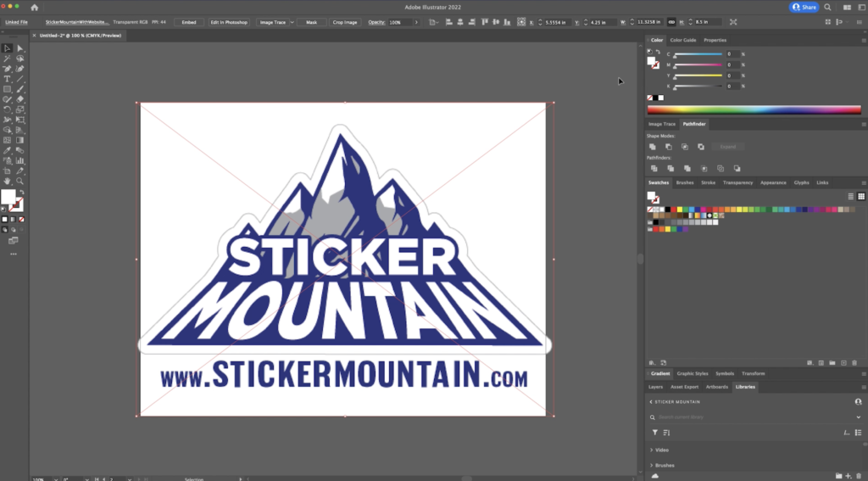This screenshot has width=868, height=481.
Task: Click the Crop Image button
Action: 345,22
